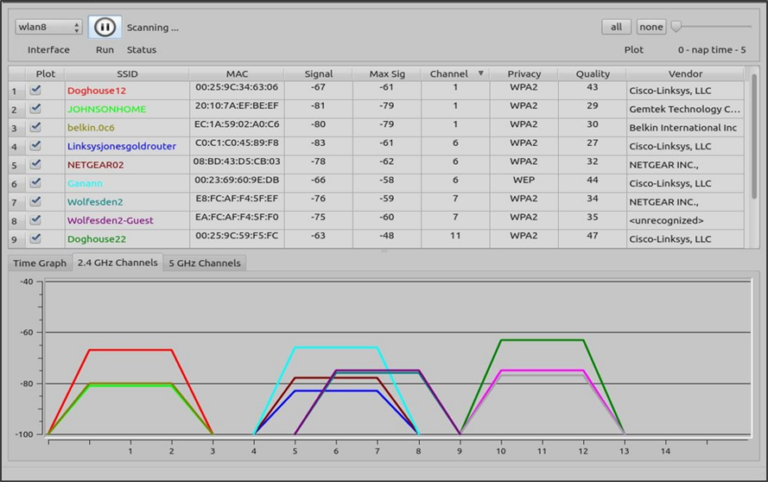
Task: Toggle plot checkbox for Wolfesden2-Guest
Action: [37, 220]
